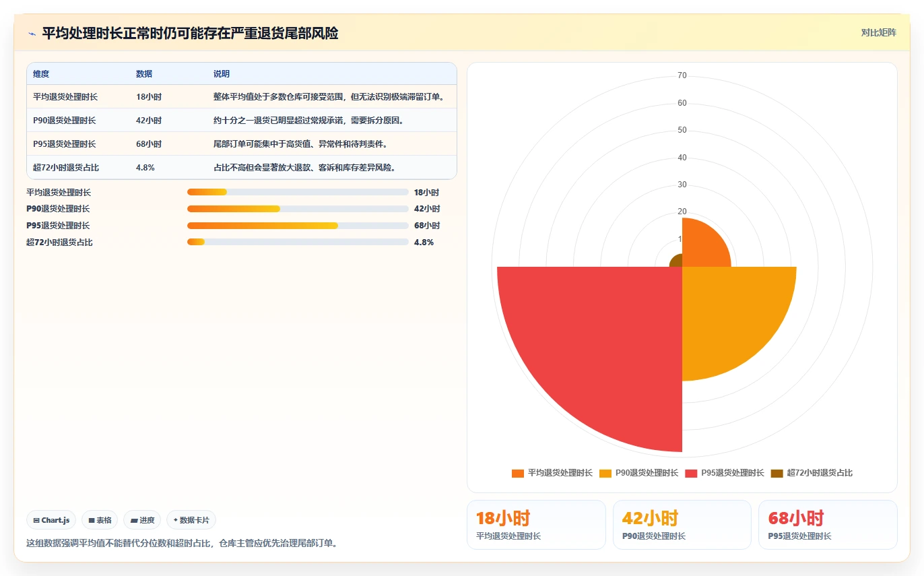Viewport: 924px width, 576px height.
Task: Click table cell 平均退货处理时长
Action: point(65,97)
